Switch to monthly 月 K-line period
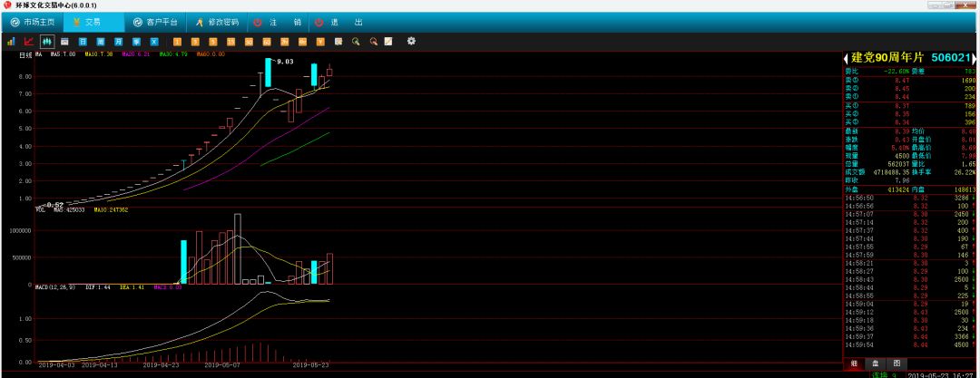The height and width of the screenshot is (378, 980). (118, 41)
